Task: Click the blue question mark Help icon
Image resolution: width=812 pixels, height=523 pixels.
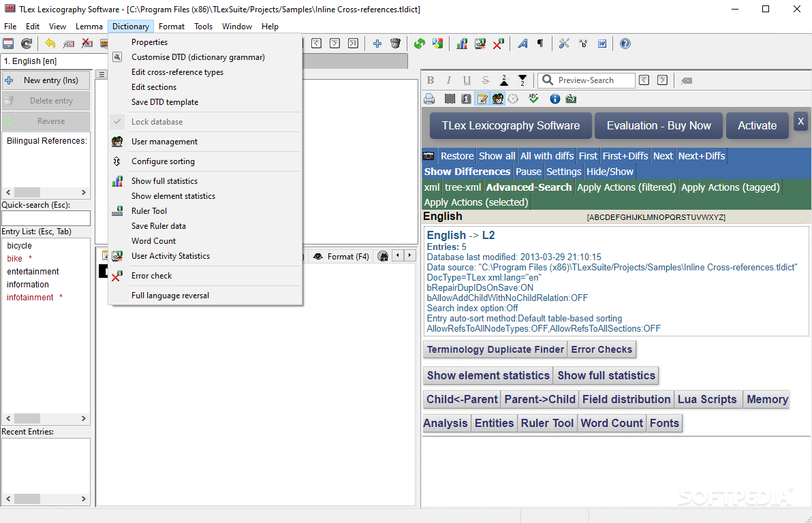Action: click(625, 44)
